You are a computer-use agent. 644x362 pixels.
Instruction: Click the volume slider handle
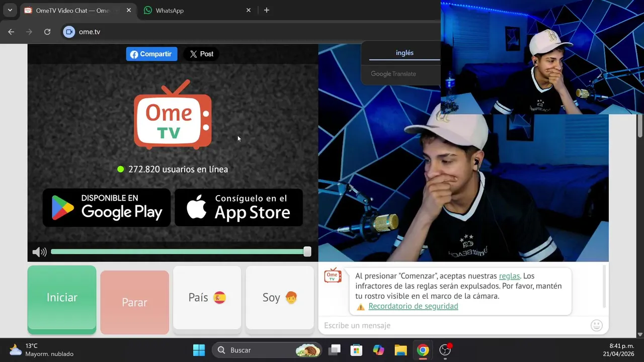point(307,252)
